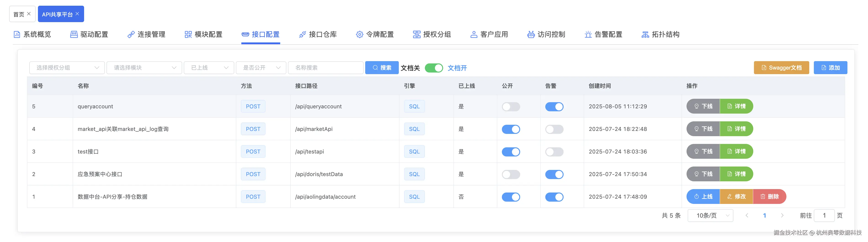The width and height of the screenshot is (868, 242).
Task: Click the document icon in queryaccount 详情 button
Action: [x=730, y=106]
